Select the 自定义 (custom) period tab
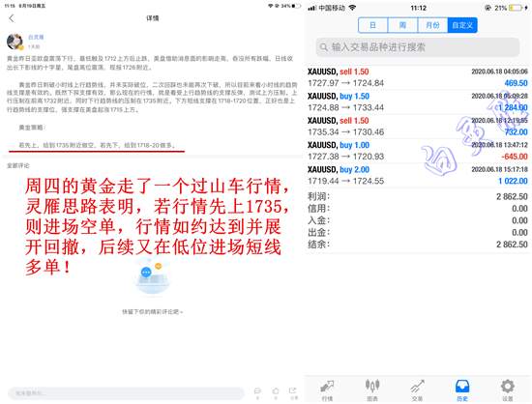Image resolution: width=532 pixels, height=404 pixels. click(x=462, y=25)
